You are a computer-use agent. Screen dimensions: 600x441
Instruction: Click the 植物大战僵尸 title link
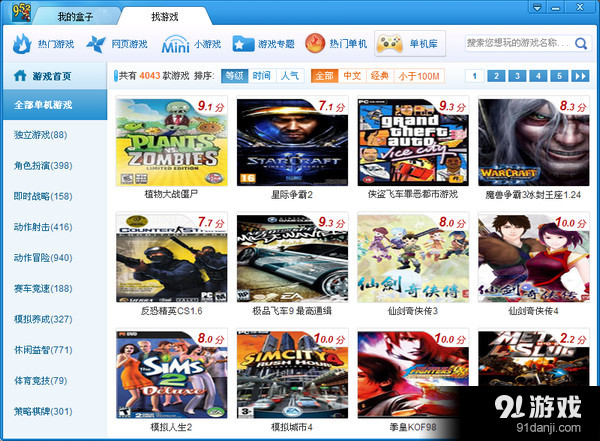point(171,194)
